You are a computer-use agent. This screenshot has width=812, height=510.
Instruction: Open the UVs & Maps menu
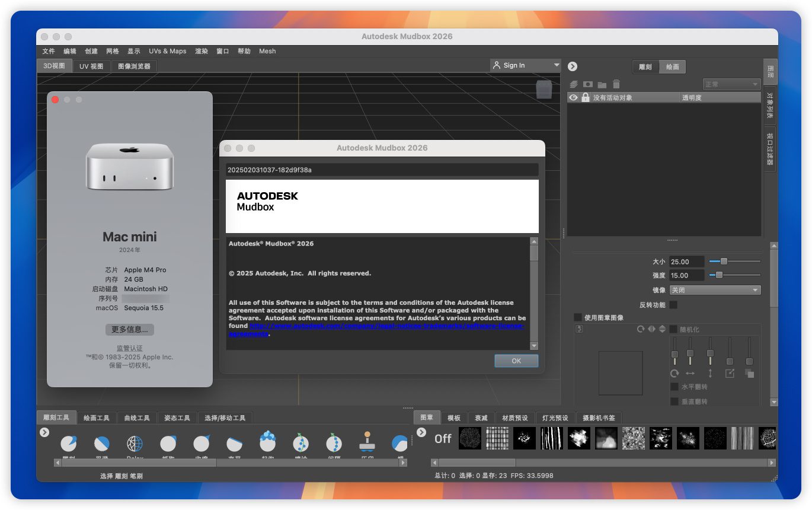click(x=168, y=51)
